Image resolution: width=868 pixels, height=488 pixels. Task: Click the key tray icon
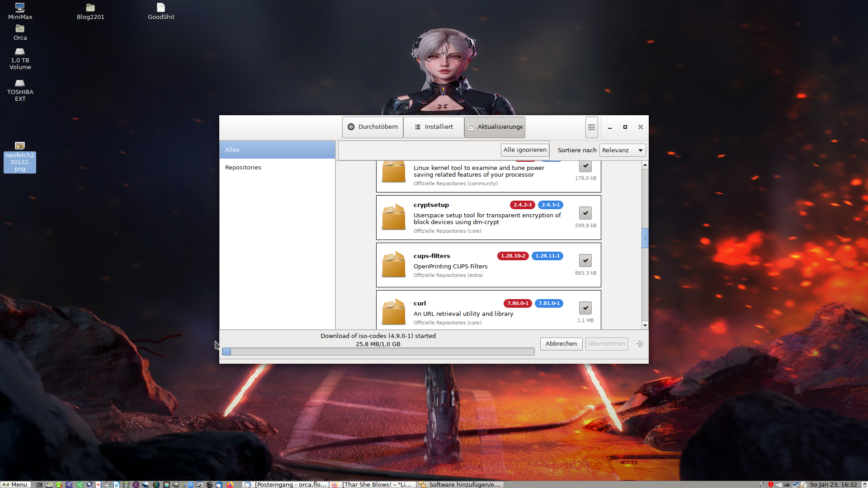click(779, 485)
